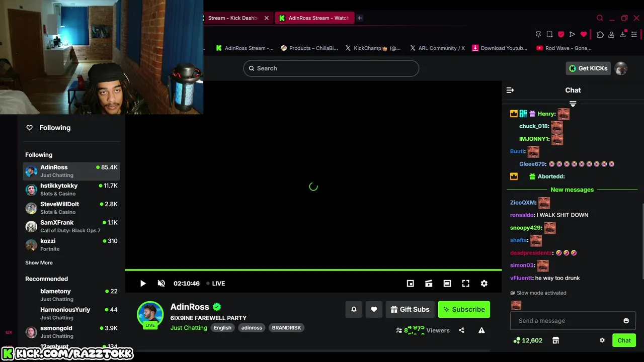Open Easy Setup sliders icon
The width and height of the screenshot is (644, 362).
click(x=634, y=34)
